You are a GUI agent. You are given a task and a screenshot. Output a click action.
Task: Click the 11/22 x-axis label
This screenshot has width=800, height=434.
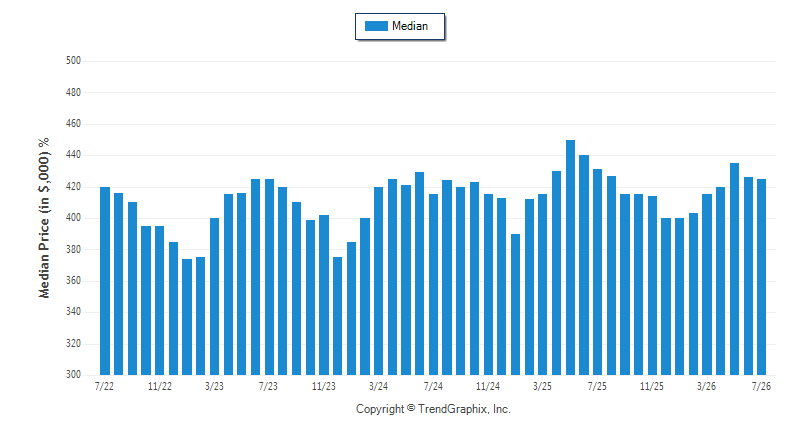160,386
